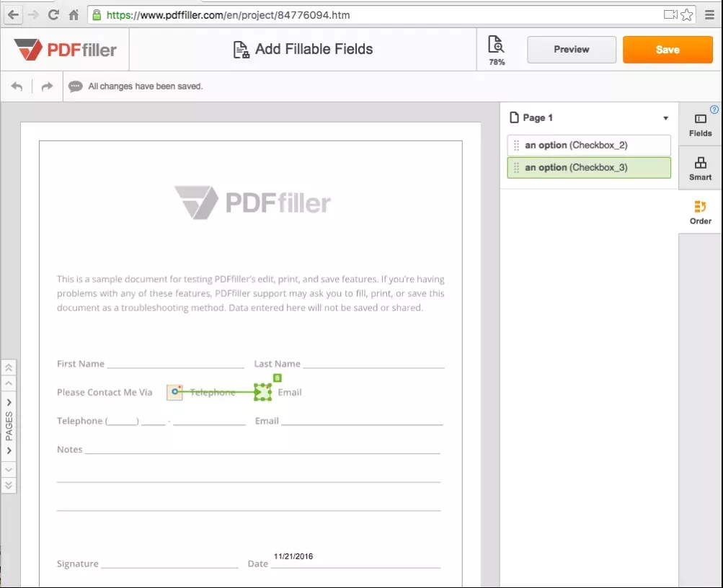Click the orange Save button

(x=667, y=49)
